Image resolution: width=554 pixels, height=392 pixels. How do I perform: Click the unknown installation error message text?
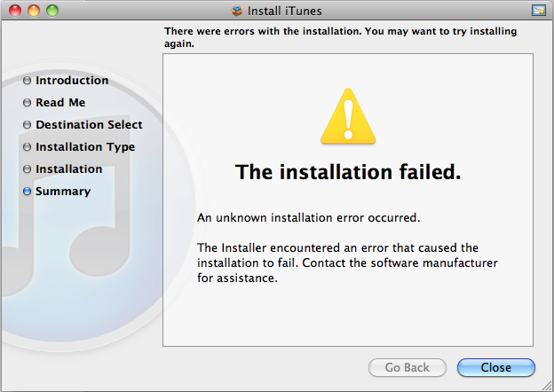point(308,217)
